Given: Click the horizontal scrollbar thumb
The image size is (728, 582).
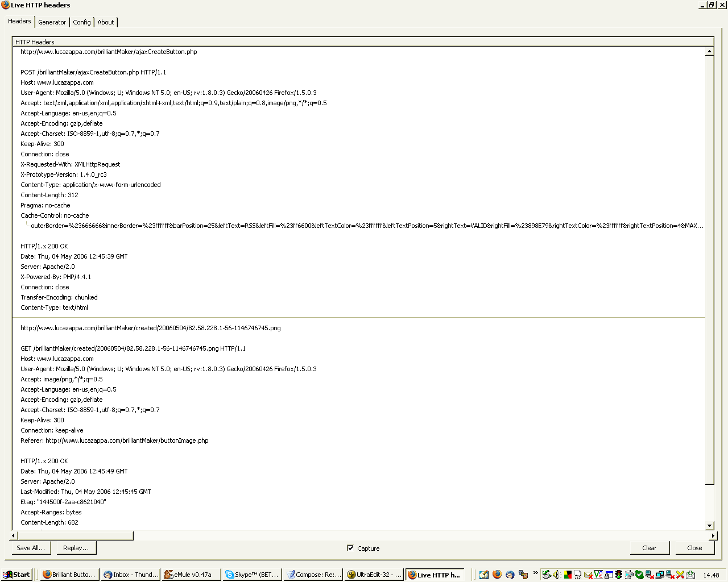Looking at the screenshot, I should [x=76, y=535].
